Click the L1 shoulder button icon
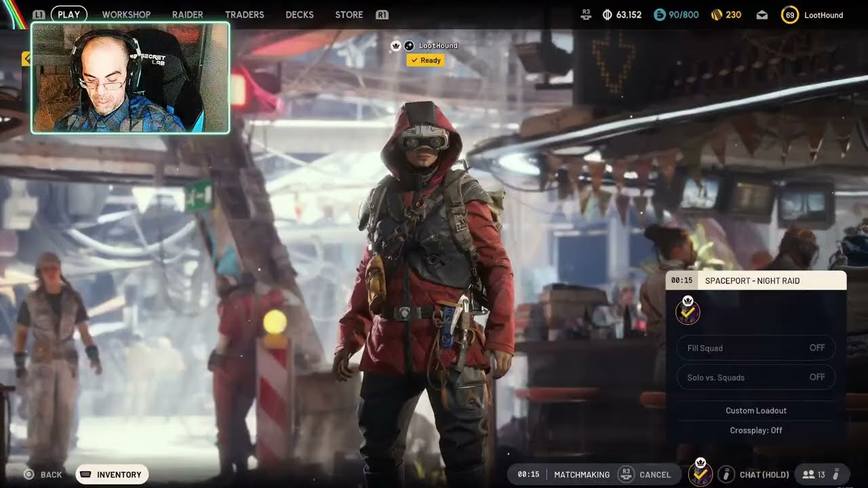 [39, 14]
